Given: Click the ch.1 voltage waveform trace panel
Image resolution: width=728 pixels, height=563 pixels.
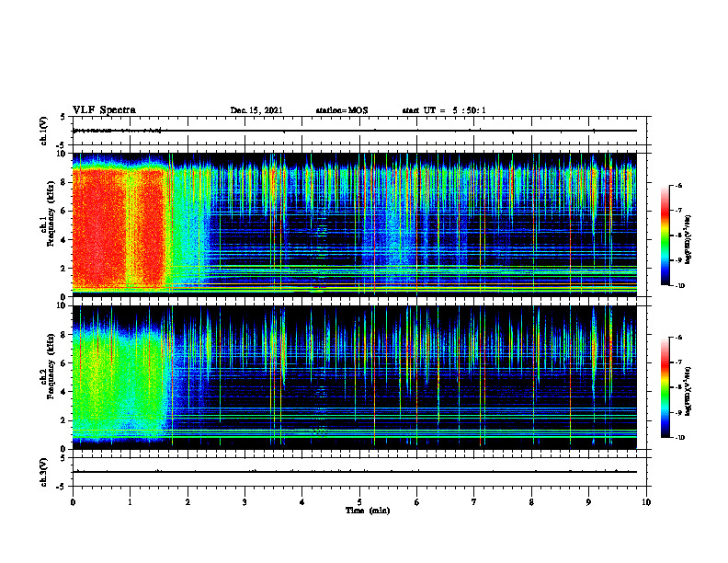Looking at the screenshot, I should pyautogui.click(x=361, y=131).
